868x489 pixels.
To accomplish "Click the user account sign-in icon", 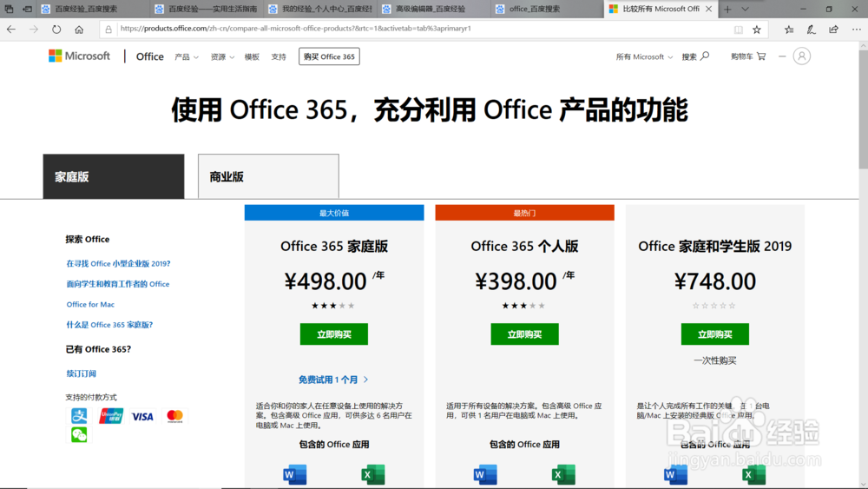I will coord(801,56).
